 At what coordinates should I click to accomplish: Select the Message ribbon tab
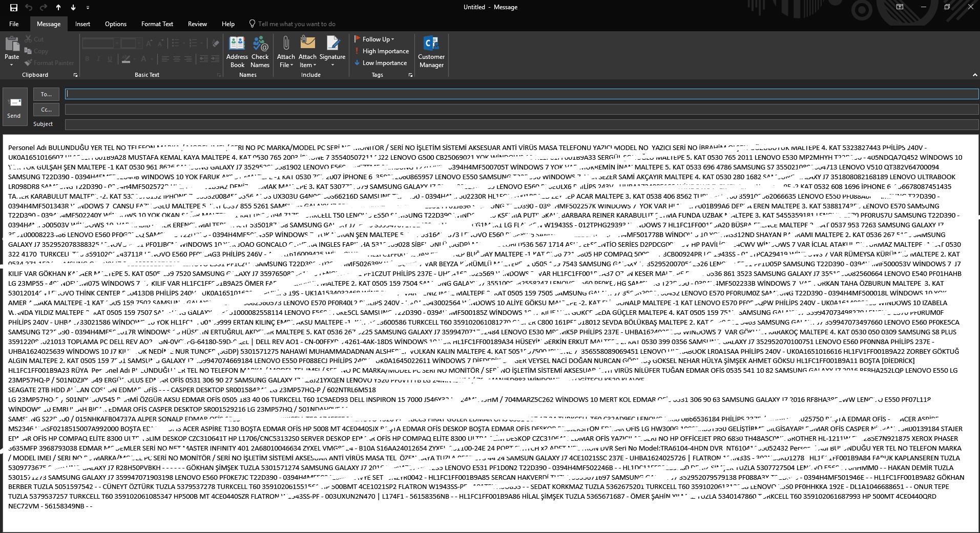click(x=49, y=24)
